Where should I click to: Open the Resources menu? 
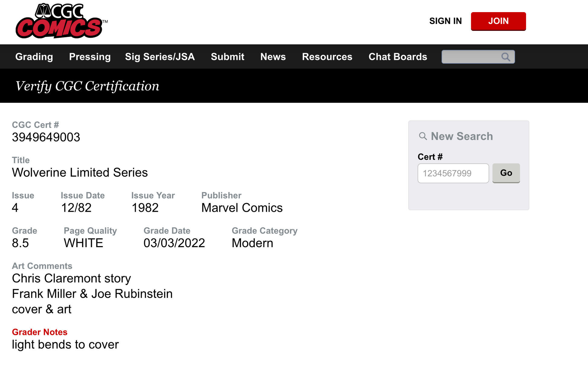tap(327, 57)
